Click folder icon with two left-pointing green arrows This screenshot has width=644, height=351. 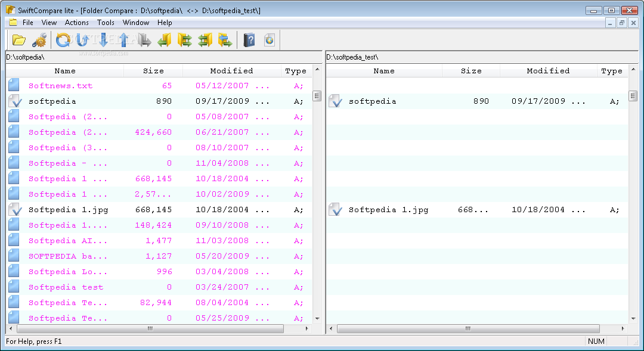coord(205,41)
